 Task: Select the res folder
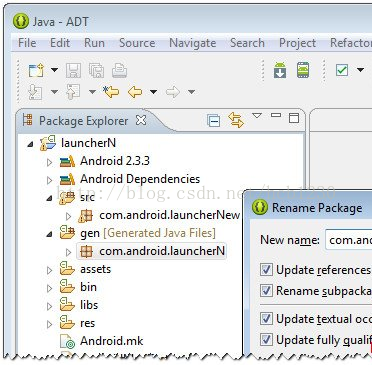pos(87,323)
